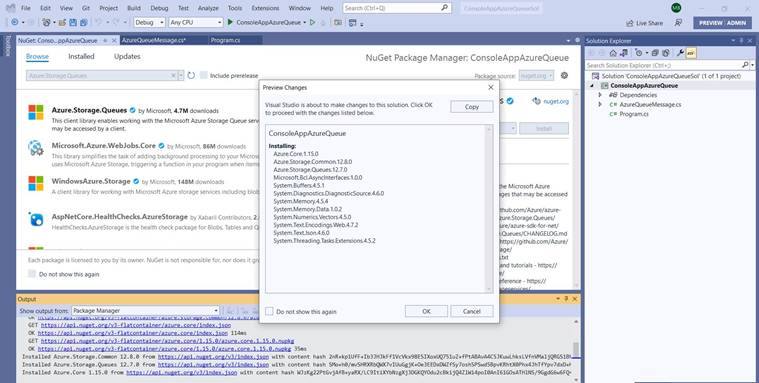
Task: Select Program.cs in Solution Explorer
Action: (x=634, y=114)
